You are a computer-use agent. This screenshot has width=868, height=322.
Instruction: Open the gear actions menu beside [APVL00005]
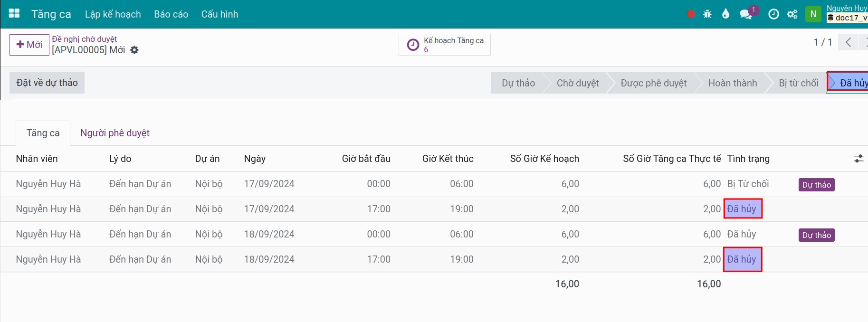(x=134, y=50)
